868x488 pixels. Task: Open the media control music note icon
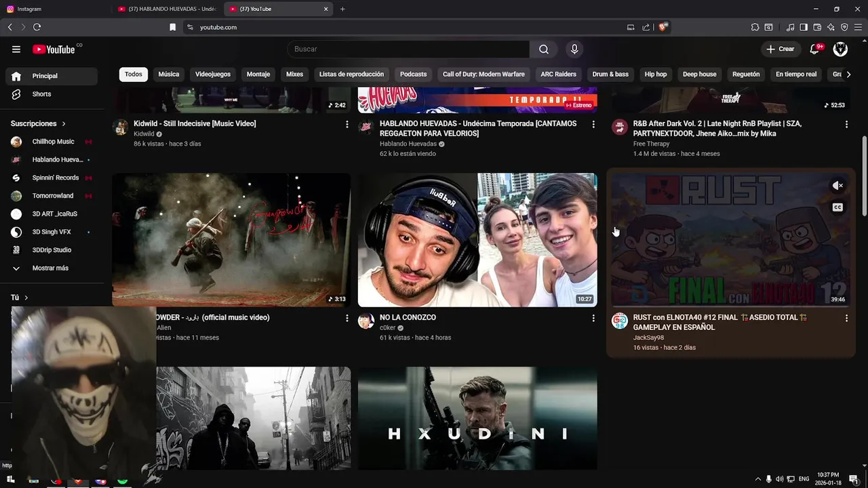[x=790, y=27]
